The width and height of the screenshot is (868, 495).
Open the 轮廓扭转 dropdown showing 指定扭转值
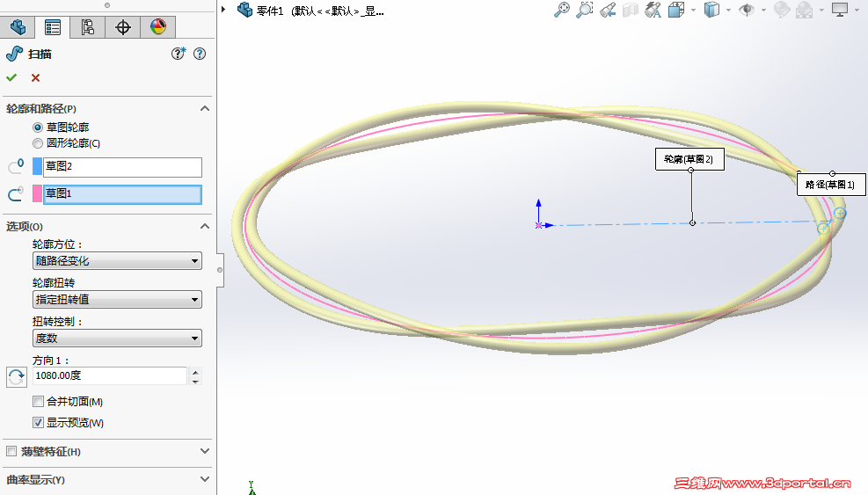tap(117, 300)
